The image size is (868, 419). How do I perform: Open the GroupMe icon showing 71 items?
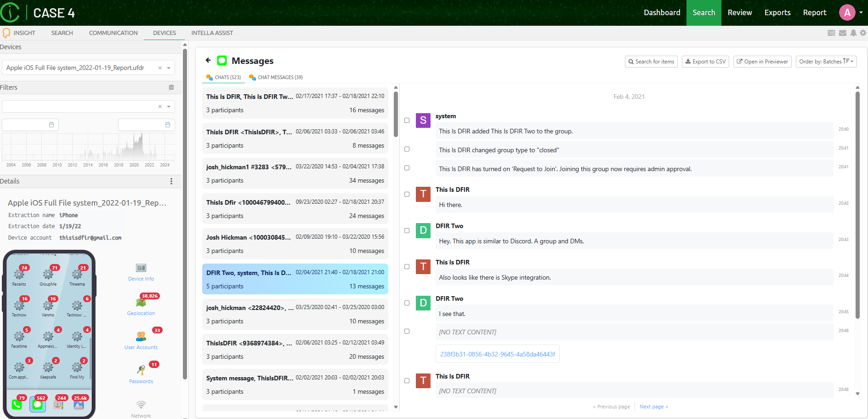click(x=48, y=274)
